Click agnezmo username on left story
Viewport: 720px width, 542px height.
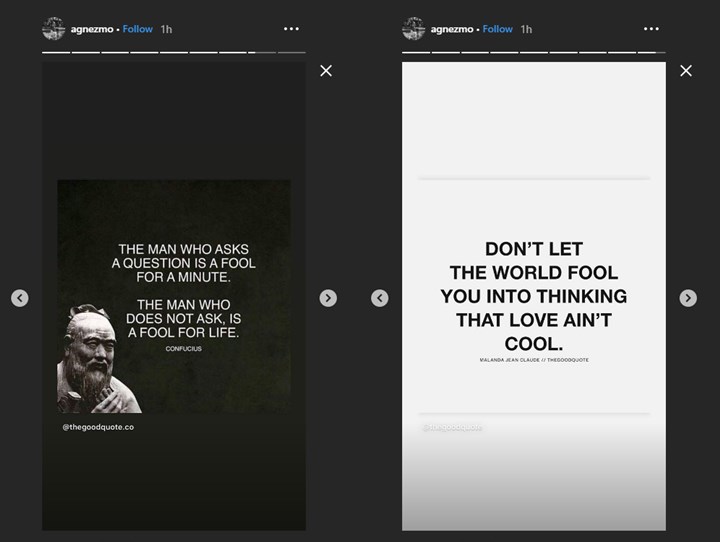(92, 29)
